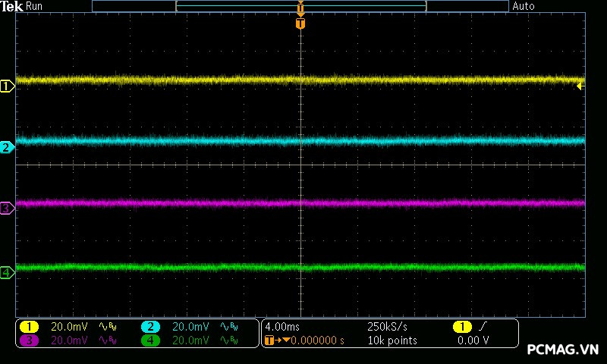
Task: Select the yellow channel 1 badge
Action: pos(29,327)
